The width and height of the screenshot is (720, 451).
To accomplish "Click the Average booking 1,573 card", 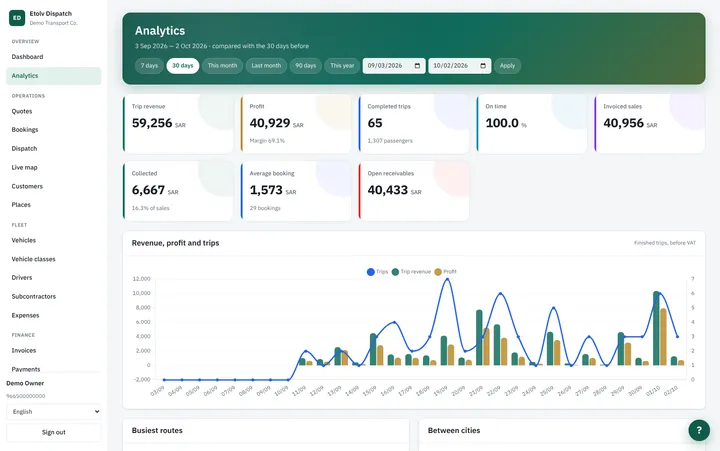I will point(296,191).
